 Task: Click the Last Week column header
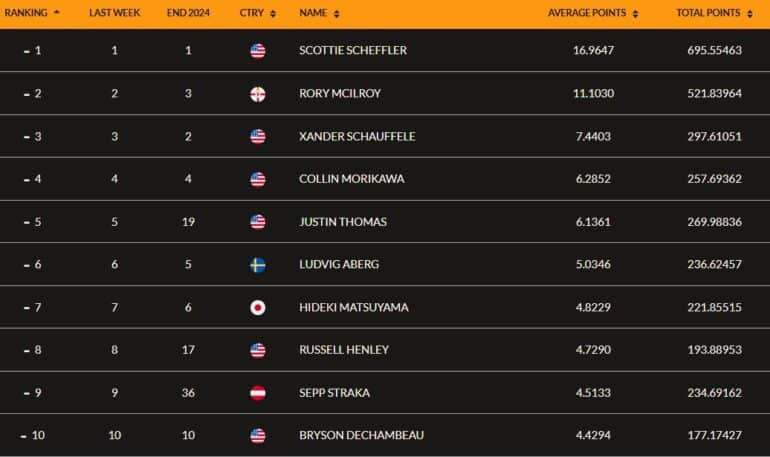tap(114, 13)
